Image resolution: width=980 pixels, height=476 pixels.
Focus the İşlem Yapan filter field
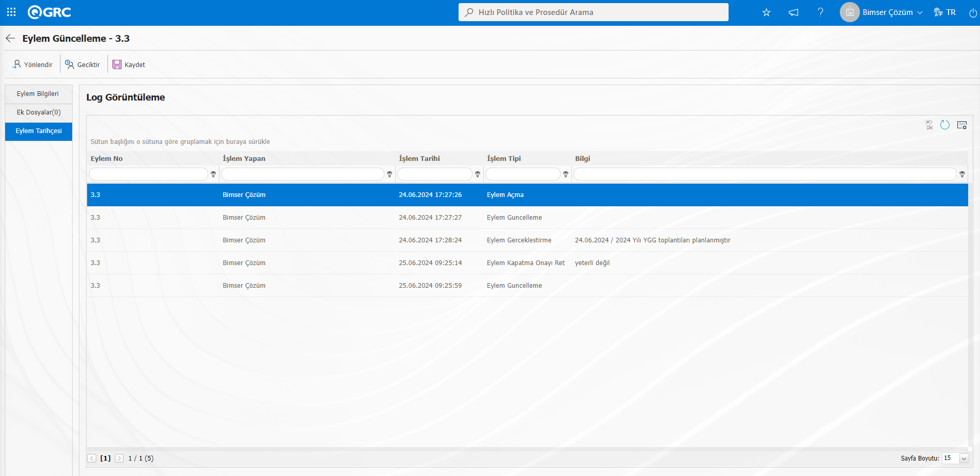coord(302,174)
